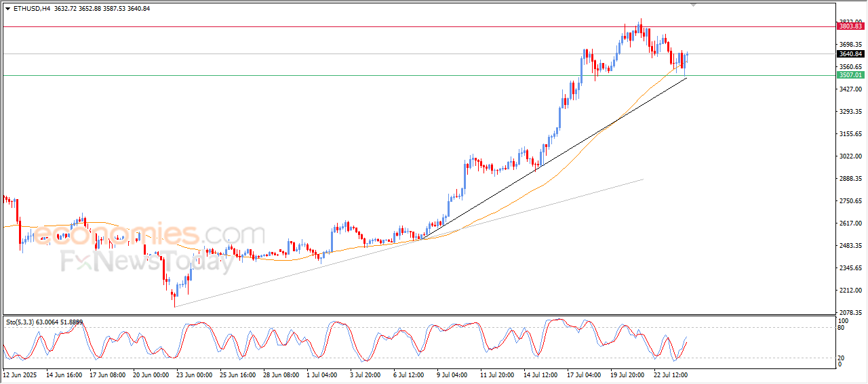Viewport: 868px width, 384px height.
Task: Click the stochastic scale value 80
Action: pos(842,328)
